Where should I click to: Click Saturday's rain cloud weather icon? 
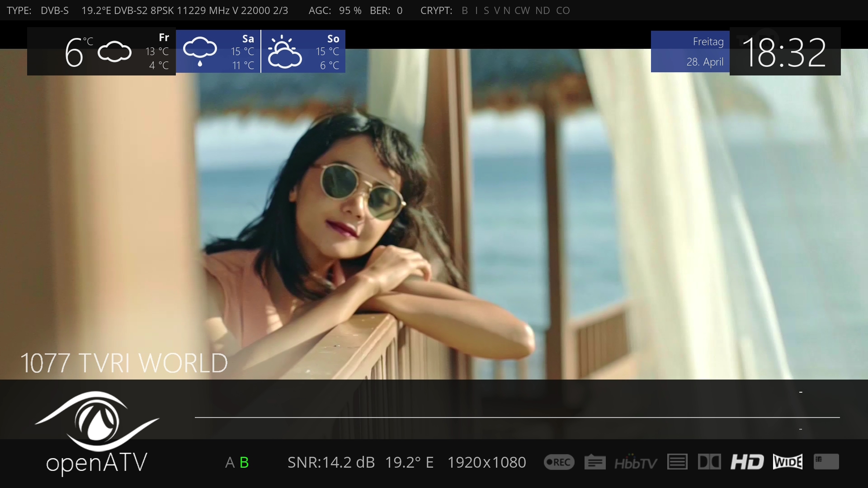pyautogui.click(x=200, y=52)
